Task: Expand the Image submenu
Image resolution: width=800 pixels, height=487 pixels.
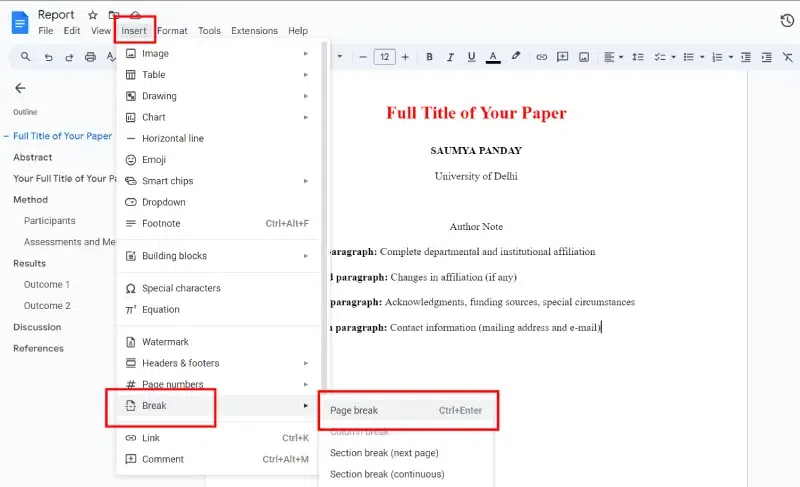Action: point(217,54)
